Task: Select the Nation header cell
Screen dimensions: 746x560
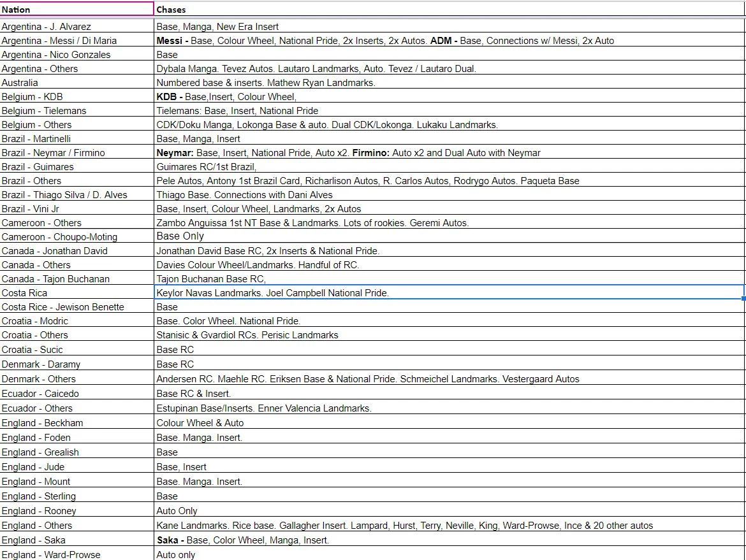Action: click(x=77, y=9)
